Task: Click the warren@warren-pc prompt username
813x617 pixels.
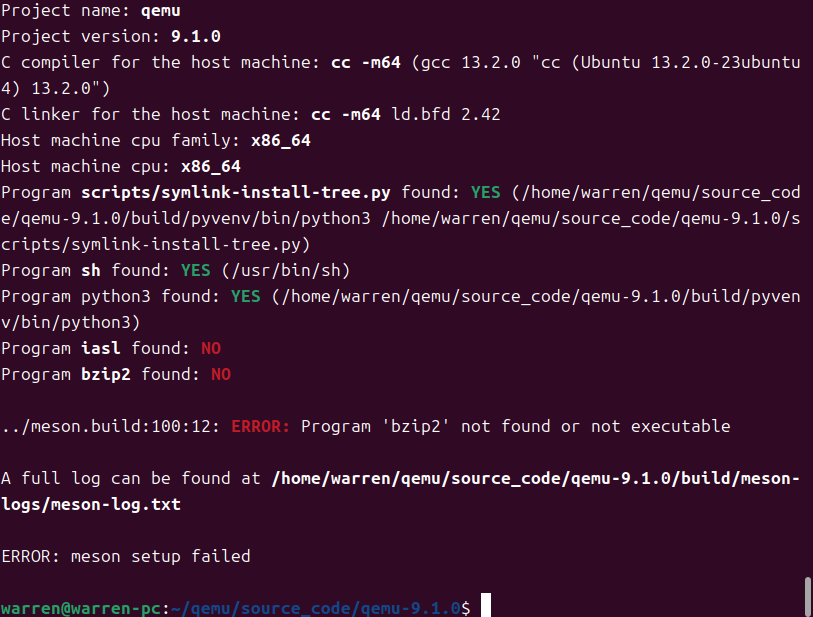Action: [81, 608]
